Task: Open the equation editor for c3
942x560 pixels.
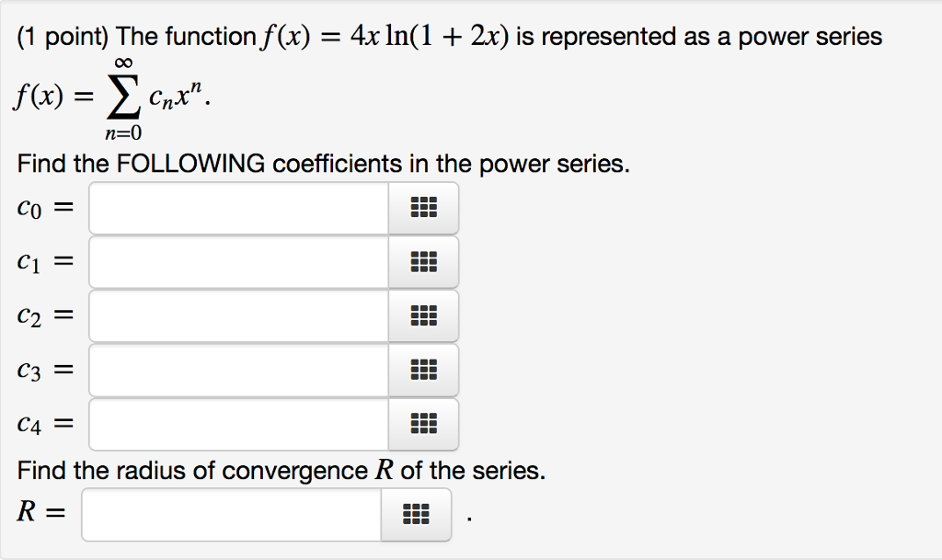Action: 422,370
